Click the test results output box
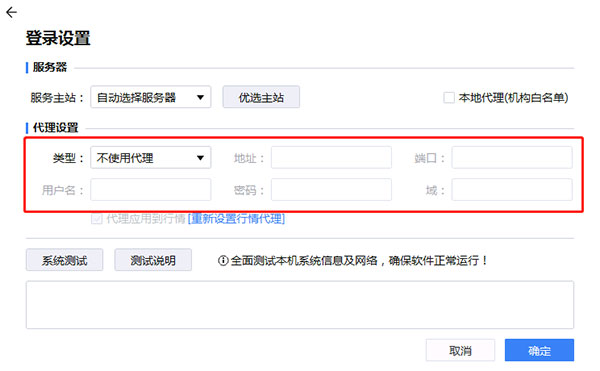 [300, 305]
